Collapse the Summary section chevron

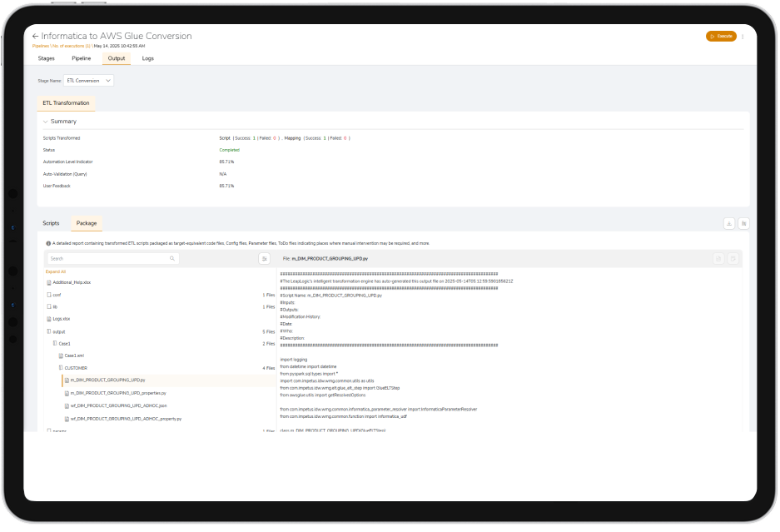click(46, 122)
